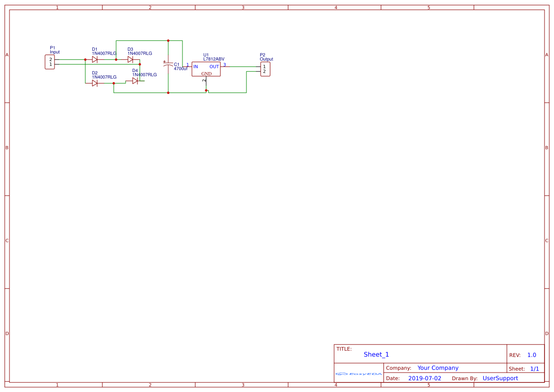
Task: Click the date '2019-07-02'
Action: coord(425,378)
